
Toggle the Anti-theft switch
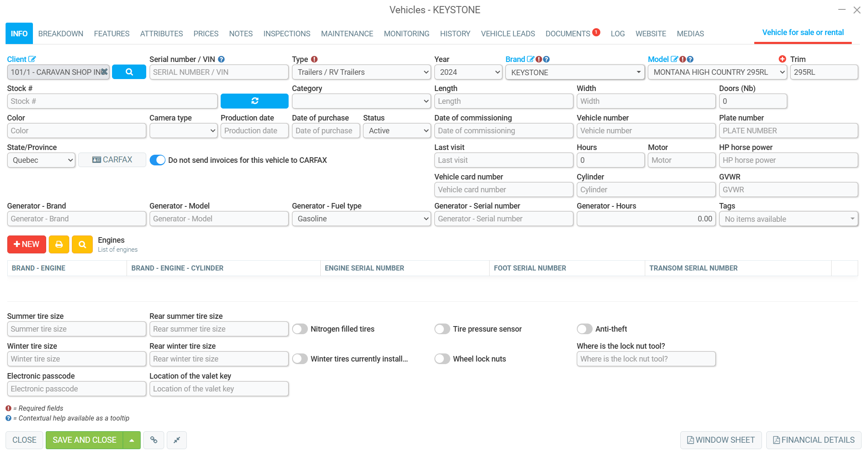coord(585,329)
